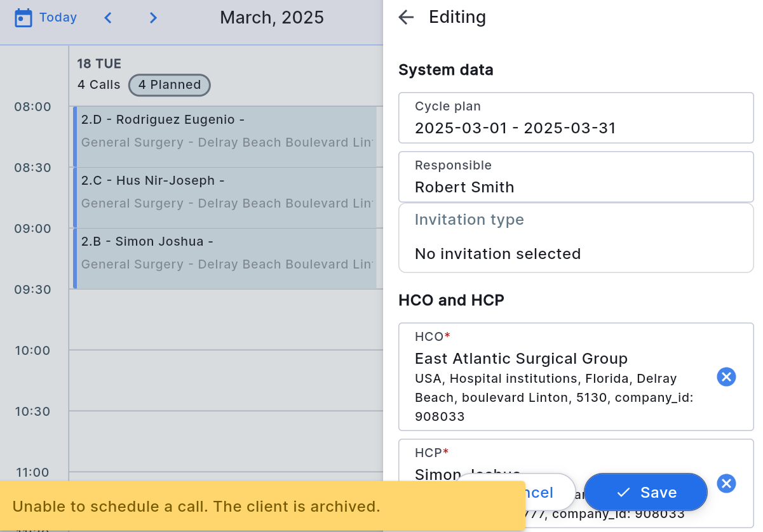Open the Simon Joshua call at 09:00
The height and width of the screenshot is (532, 763).
click(x=226, y=258)
